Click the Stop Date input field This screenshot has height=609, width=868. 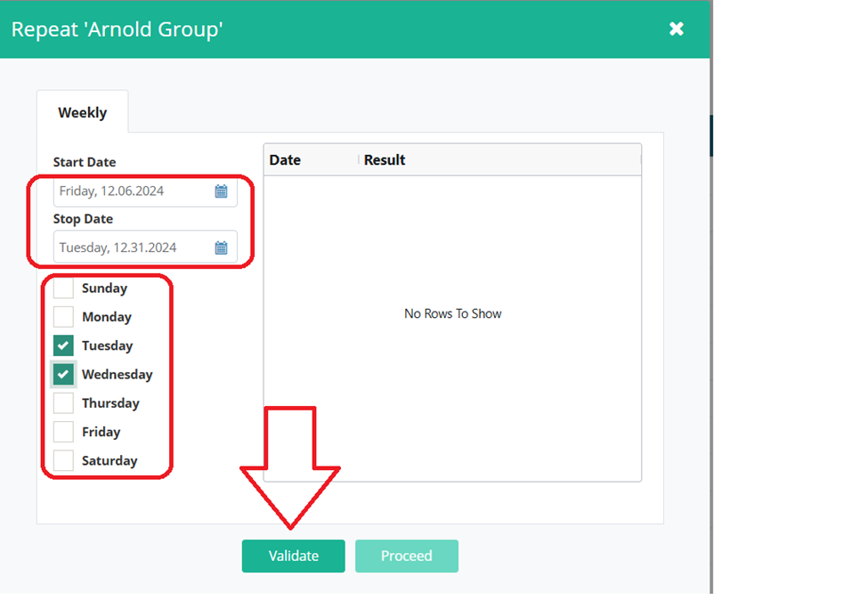[x=145, y=248]
